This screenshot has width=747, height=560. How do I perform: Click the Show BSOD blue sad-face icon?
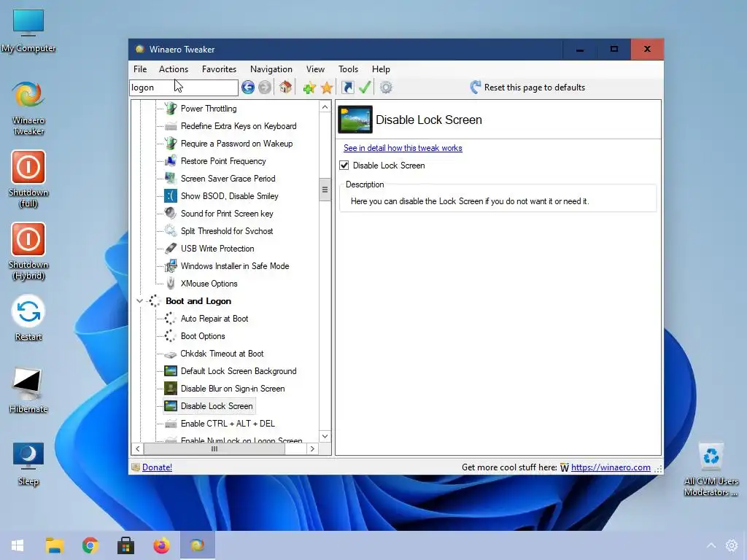tap(171, 195)
